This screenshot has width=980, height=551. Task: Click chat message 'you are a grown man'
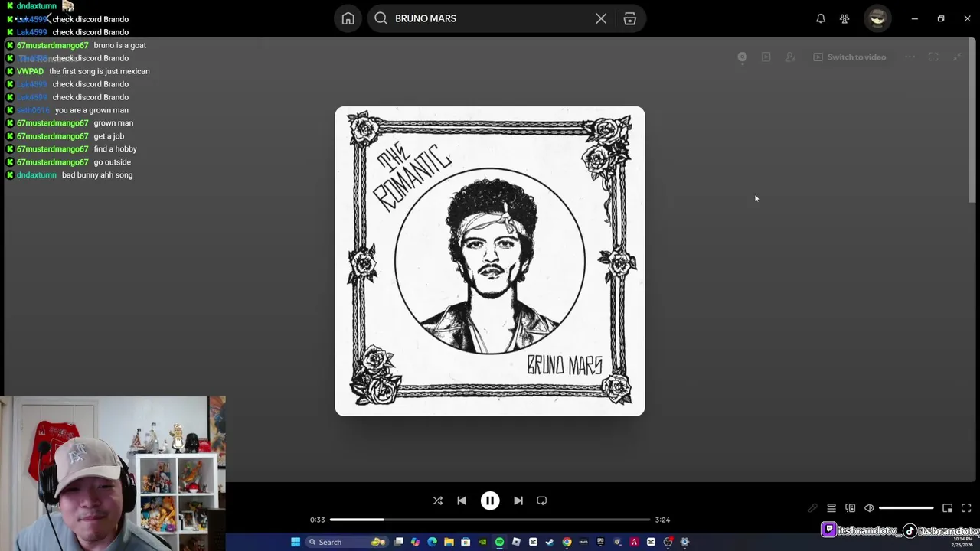coord(92,110)
